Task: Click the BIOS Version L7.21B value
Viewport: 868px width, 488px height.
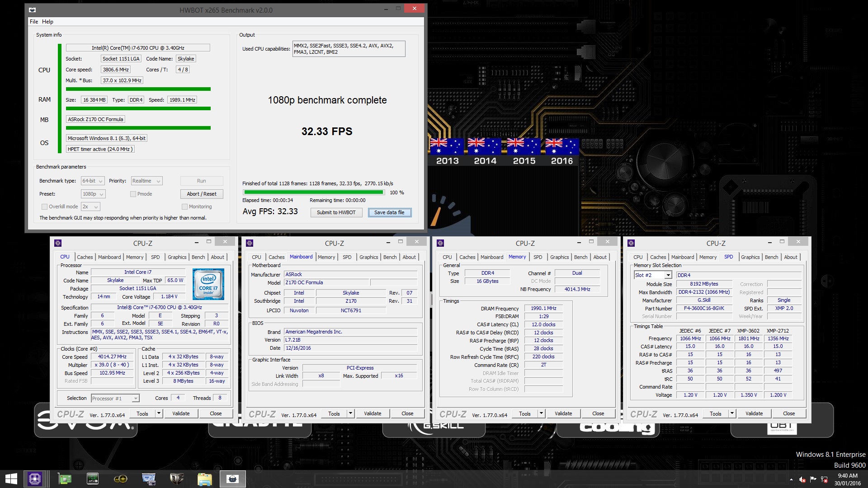Action: point(350,340)
